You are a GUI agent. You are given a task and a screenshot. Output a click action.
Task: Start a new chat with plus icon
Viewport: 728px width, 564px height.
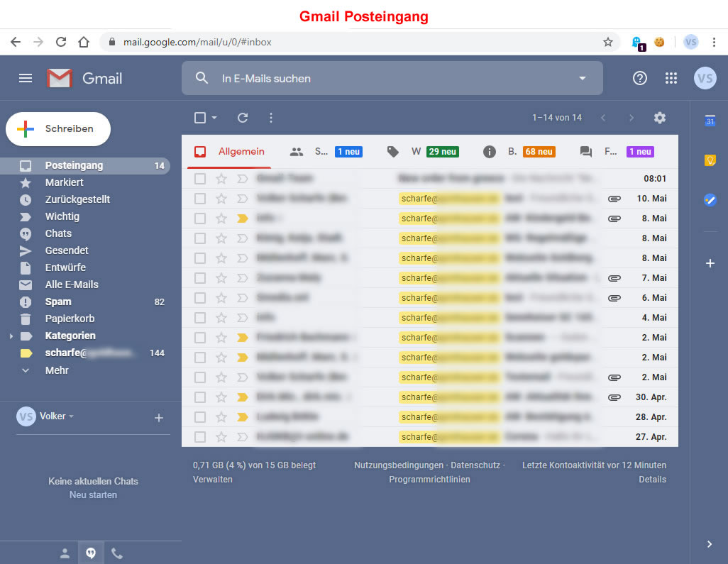coord(159,418)
